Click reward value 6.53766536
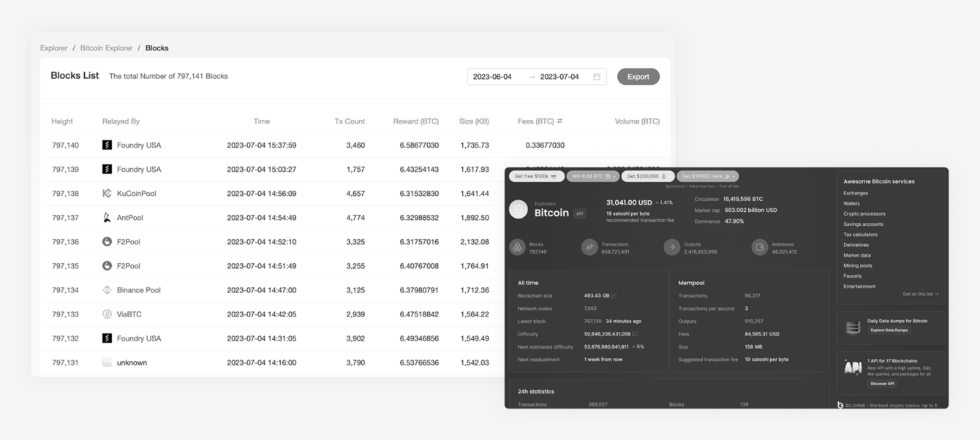Image resolution: width=980 pixels, height=440 pixels. coord(419,363)
